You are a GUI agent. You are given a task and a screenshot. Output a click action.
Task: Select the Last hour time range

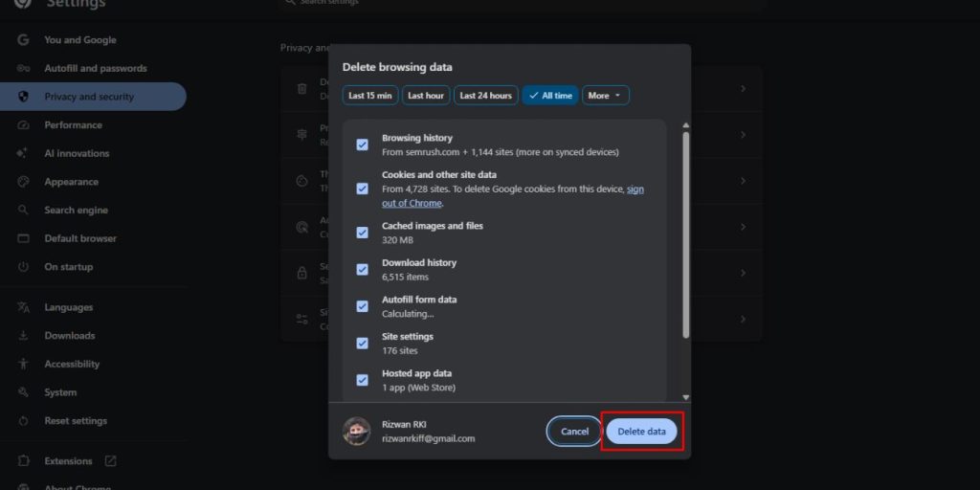pyautogui.click(x=426, y=96)
